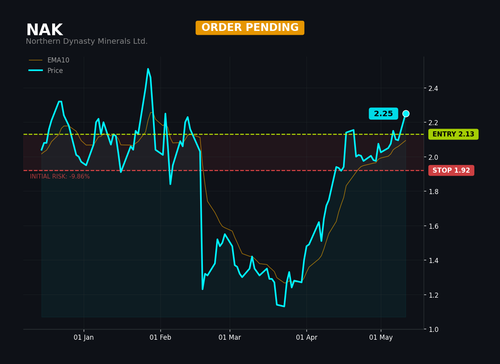Viewport: 500px width, 364px height.
Task: Click the 01 Mar date axis label
Action: click(x=230, y=337)
